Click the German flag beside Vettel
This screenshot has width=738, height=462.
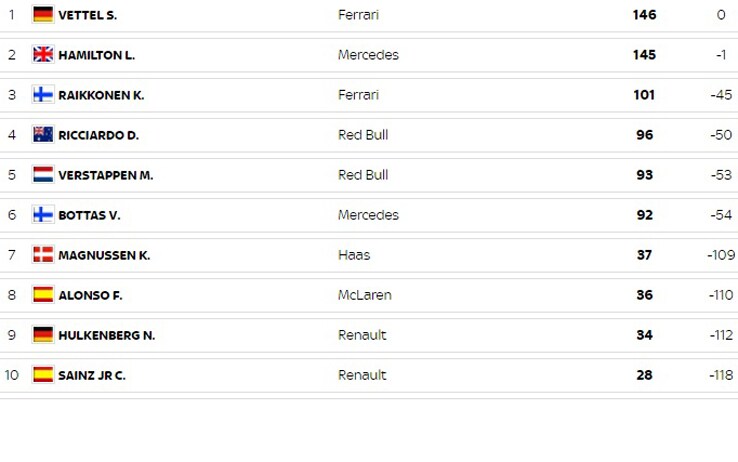(x=43, y=15)
